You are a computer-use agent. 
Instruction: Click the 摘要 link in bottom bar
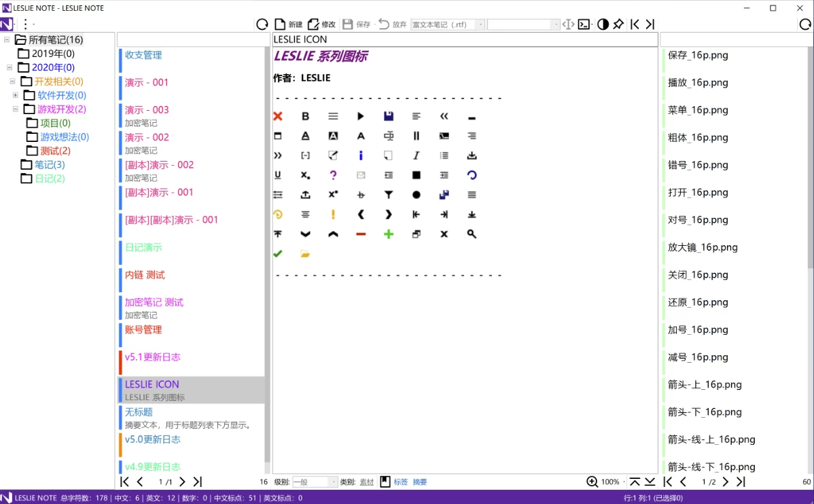[420, 482]
